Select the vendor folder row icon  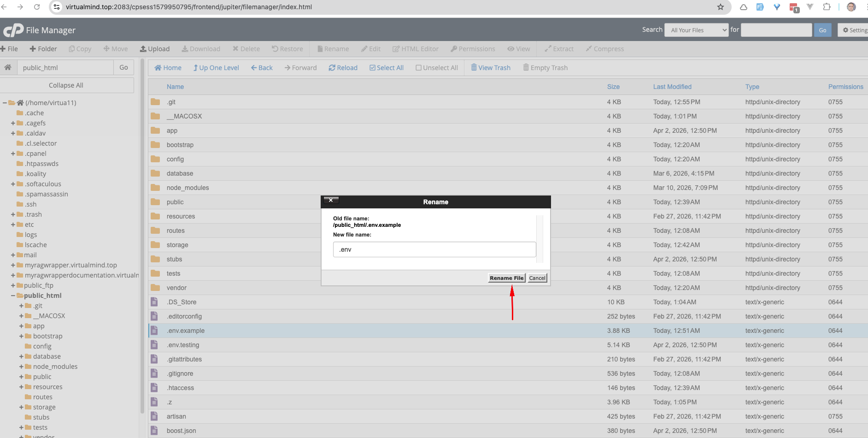click(x=155, y=288)
